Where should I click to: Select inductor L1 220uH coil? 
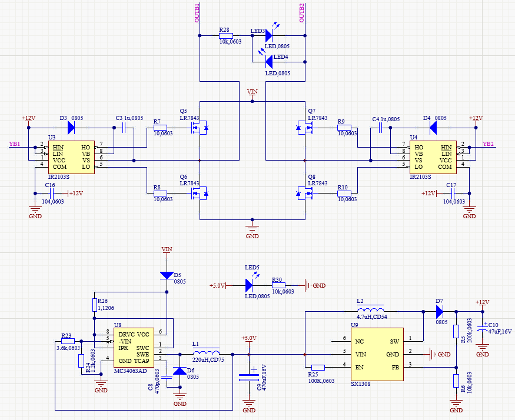click(206, 351)
